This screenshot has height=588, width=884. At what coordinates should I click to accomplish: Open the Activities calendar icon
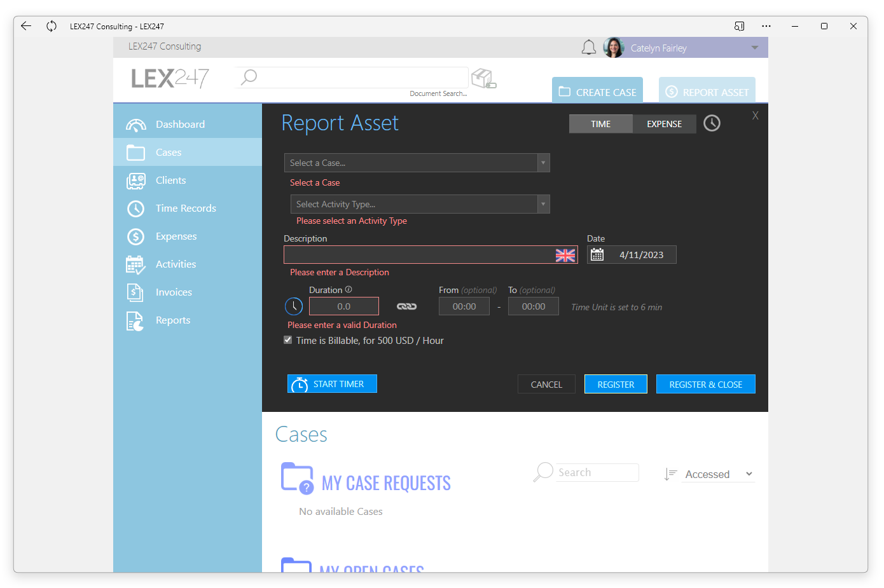click(135, 264)
